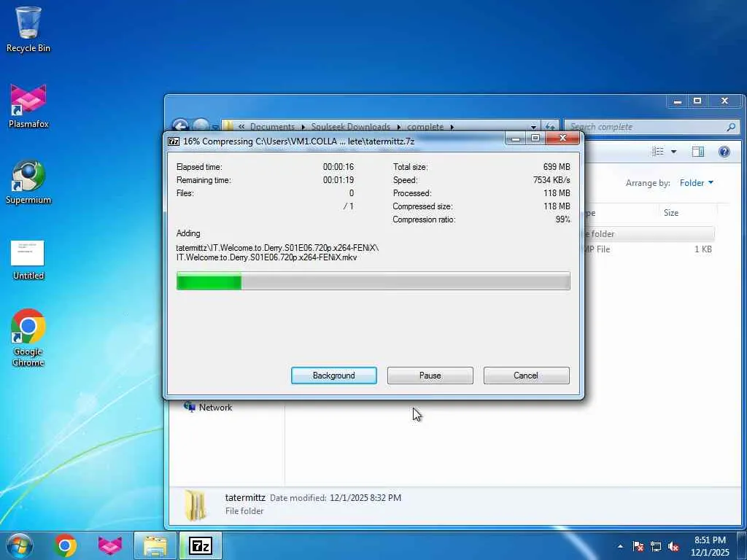Open the view options dropdown arrow
Image resolution: width=747 pixels, height=560 pixels.
(x=673, y=152)
